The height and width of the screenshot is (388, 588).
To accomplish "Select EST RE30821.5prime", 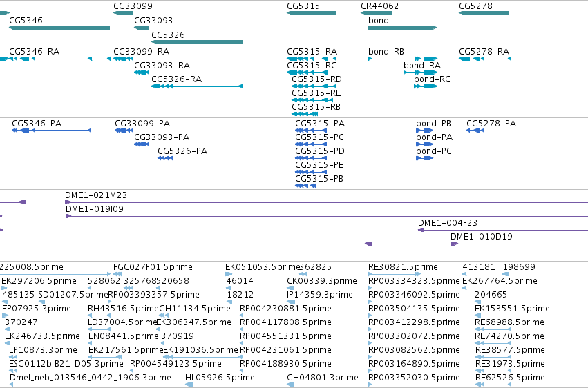I will tap(403, 267).
